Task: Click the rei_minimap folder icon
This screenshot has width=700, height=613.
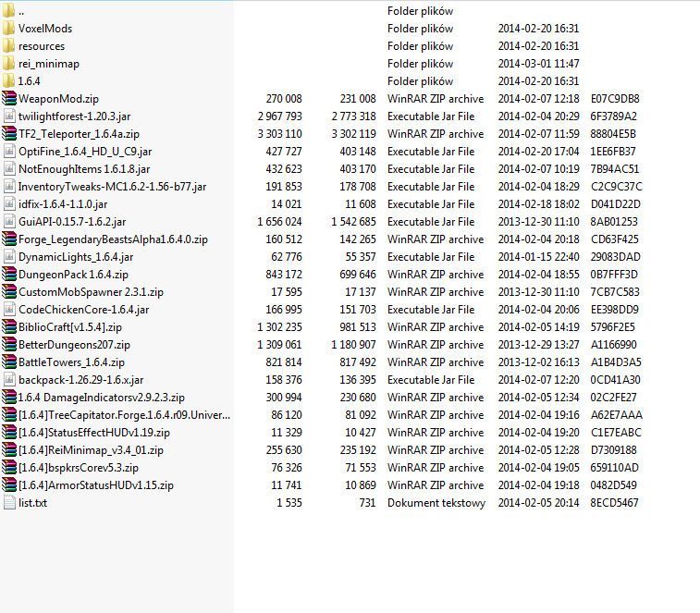Action: (x=8, y=64)
